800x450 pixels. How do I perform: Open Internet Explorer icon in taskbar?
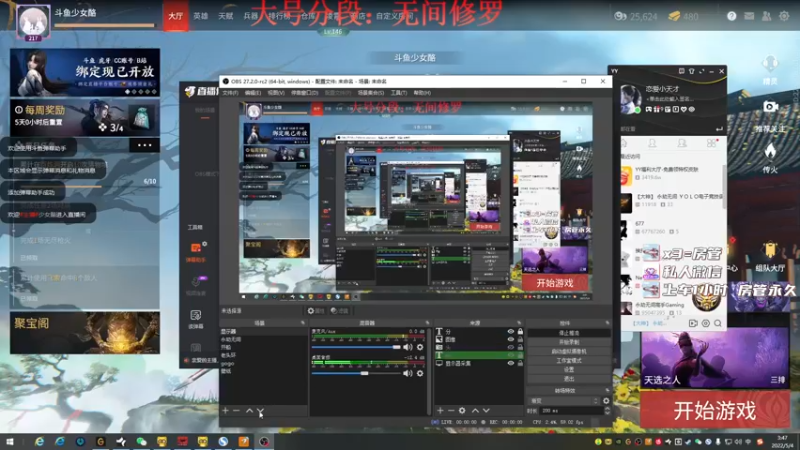pyautogui.click(x=39, y=441)
